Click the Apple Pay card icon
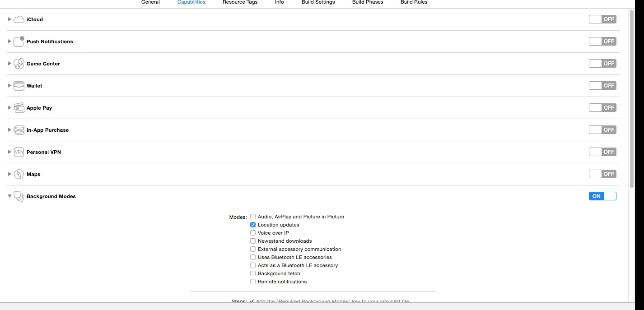Viewport: 644px width, 310px height. click(x=19, y=108)
